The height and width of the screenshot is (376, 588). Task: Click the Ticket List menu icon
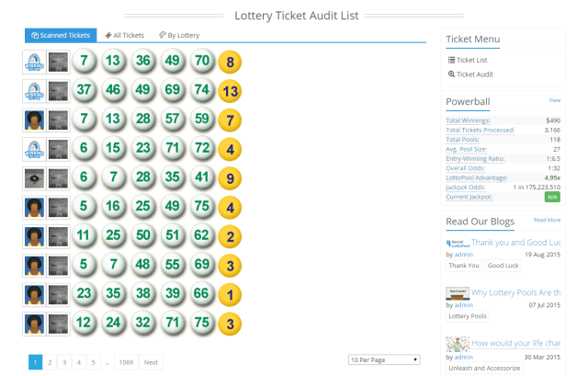click(x=451, y=60)
